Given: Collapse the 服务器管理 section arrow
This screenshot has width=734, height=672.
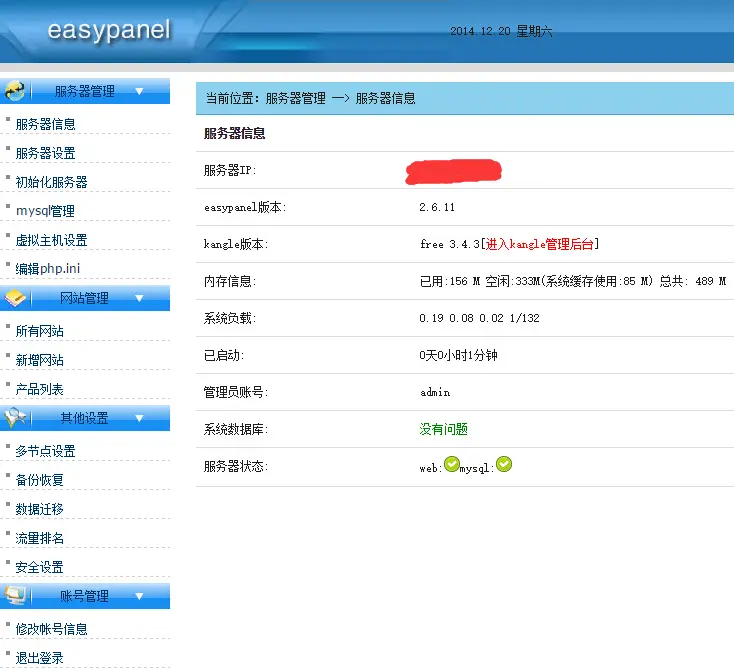Looking at the screenshot, I should 139,91.
